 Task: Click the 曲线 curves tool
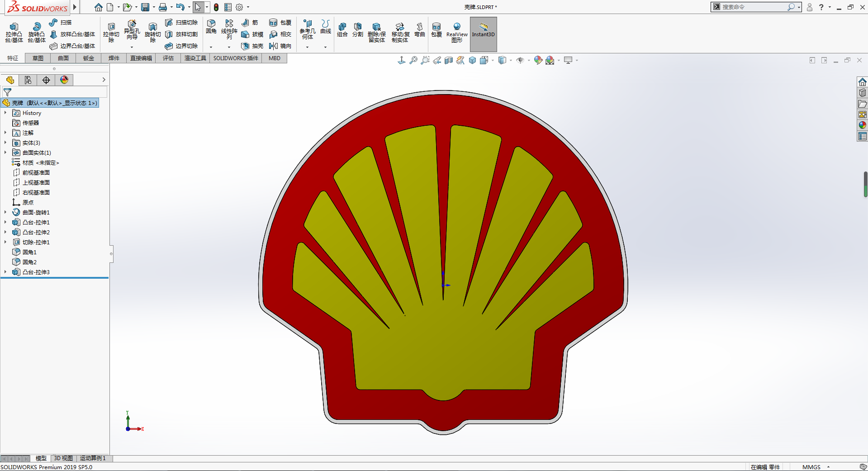point(326,27)
